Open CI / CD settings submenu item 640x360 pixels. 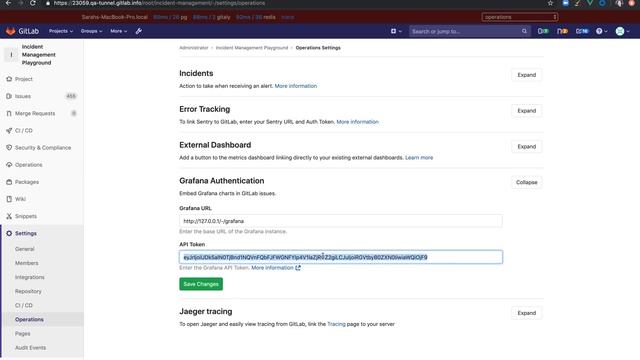24,305
